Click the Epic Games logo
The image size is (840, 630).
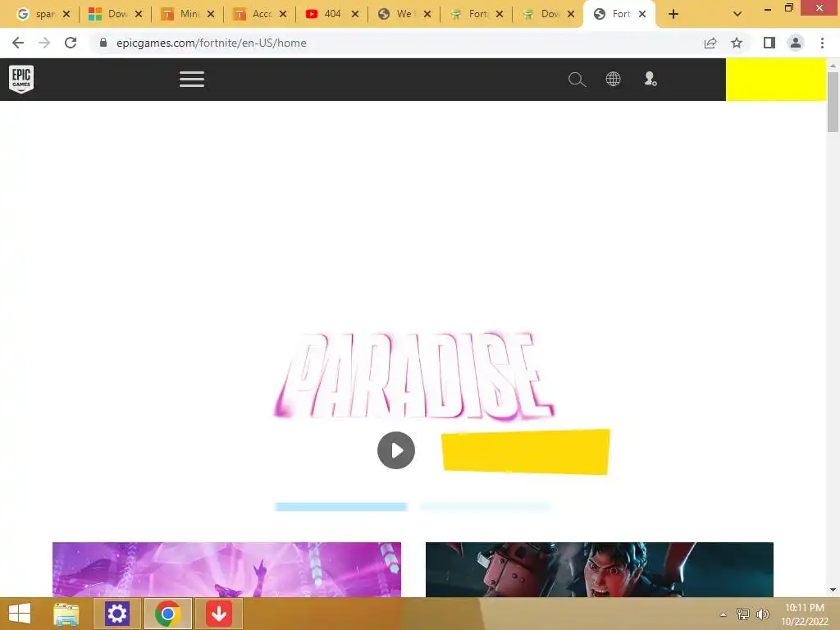click(21, 79)
